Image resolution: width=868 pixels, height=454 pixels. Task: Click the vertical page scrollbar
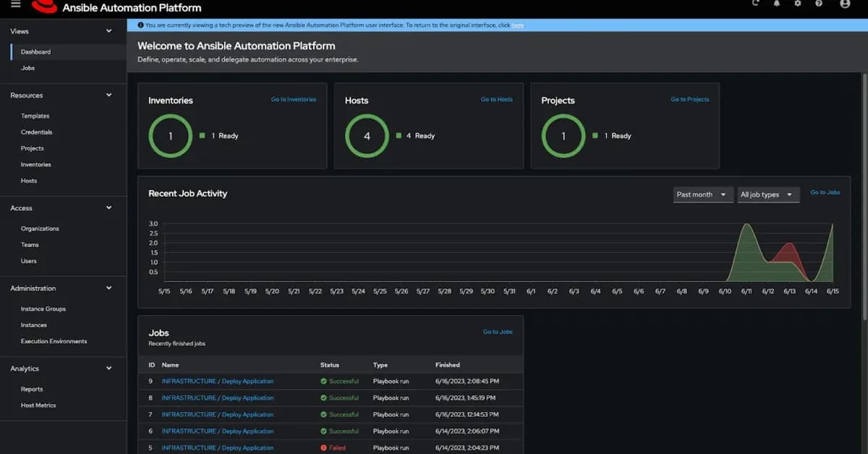865,195
